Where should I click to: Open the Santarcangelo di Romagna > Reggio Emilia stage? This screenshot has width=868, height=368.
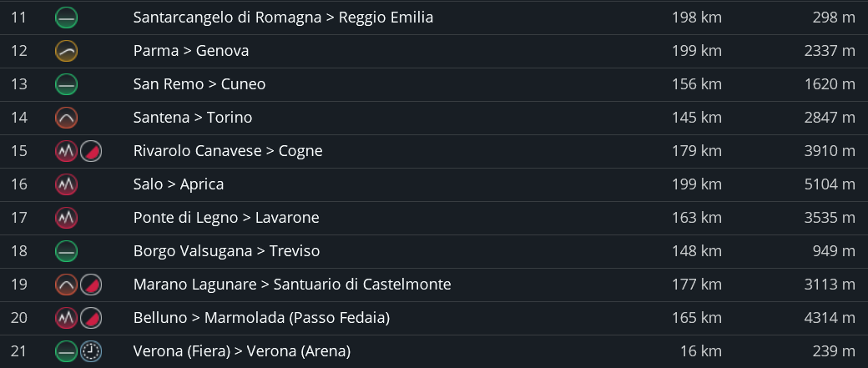pos(283,18)
